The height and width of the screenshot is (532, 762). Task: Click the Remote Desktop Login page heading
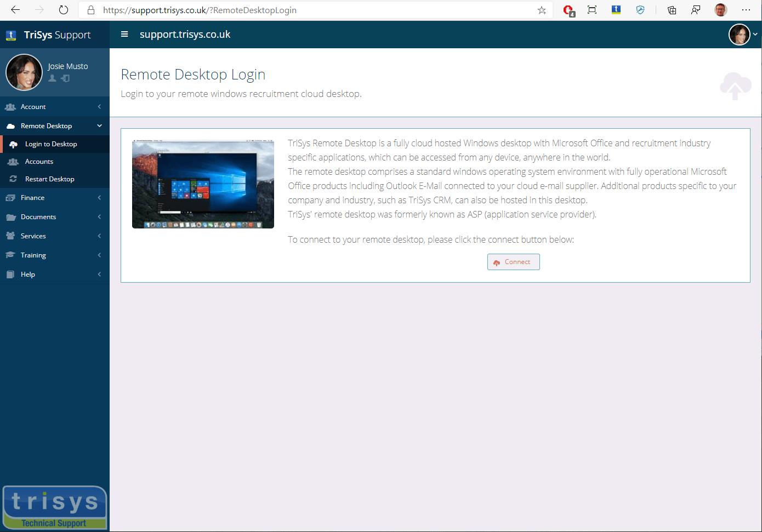[x=193, y=75]
